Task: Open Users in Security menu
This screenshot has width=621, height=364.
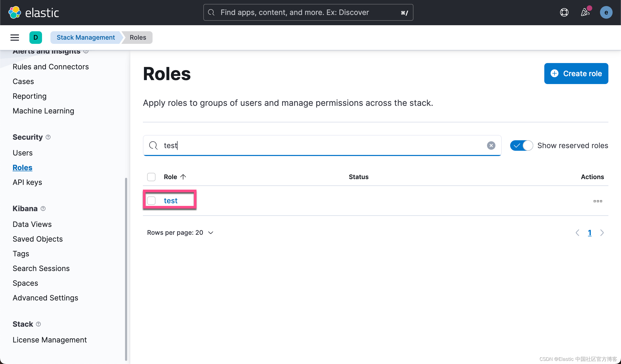Action: pyautogui.click(x=23, y=153)
